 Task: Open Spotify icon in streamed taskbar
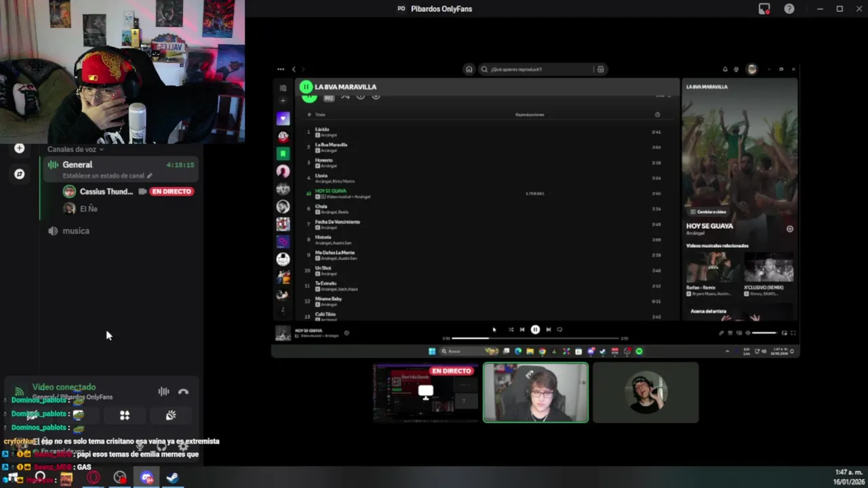tap(639, 351)
